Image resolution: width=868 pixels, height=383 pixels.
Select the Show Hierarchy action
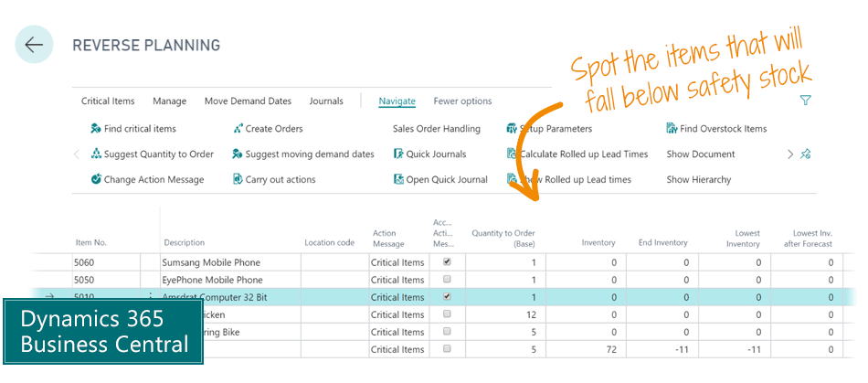[x=699, y=180]
